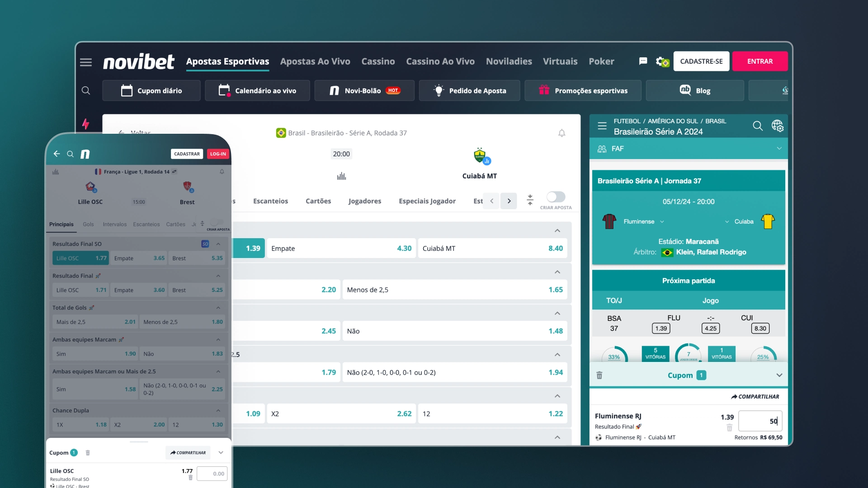Collapse the first desktop market section chevron
Screen dimensions: 868x488
coord(557,230)
